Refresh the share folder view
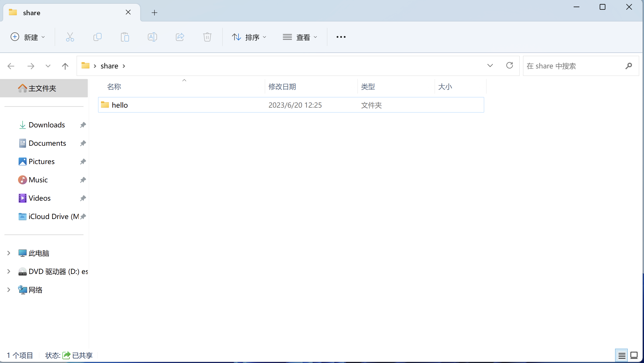Image resolution: width=644 pixels, height=363 pixels. tap(510, 66)
